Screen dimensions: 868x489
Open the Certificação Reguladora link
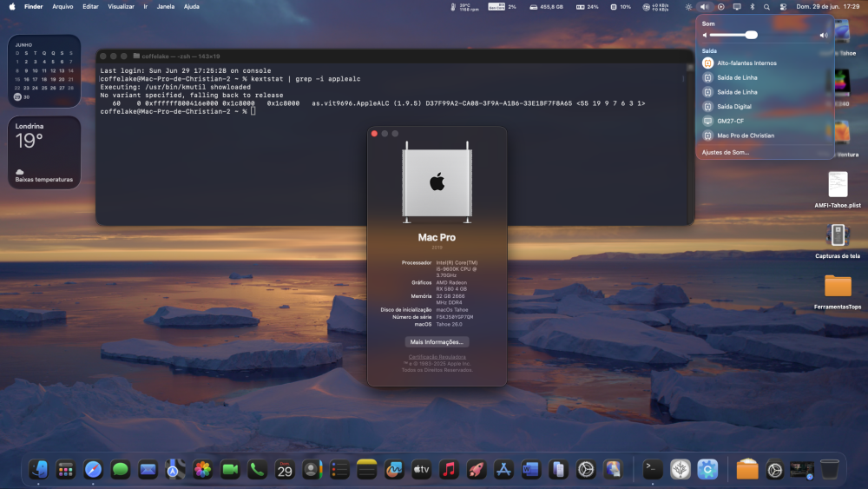[437, 357]
